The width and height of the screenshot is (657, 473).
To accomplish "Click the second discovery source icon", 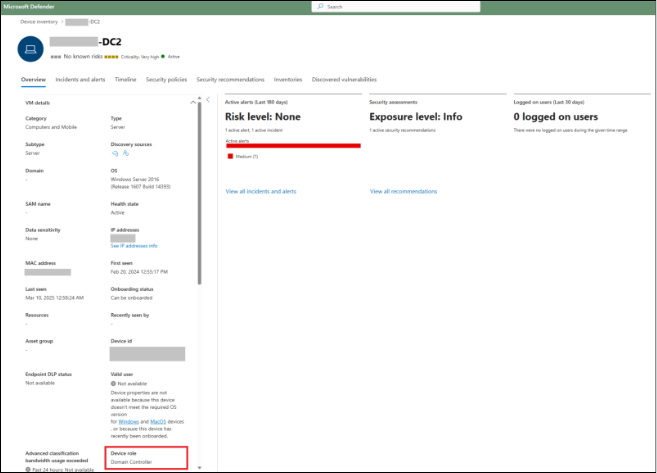I will coord(126,153).
